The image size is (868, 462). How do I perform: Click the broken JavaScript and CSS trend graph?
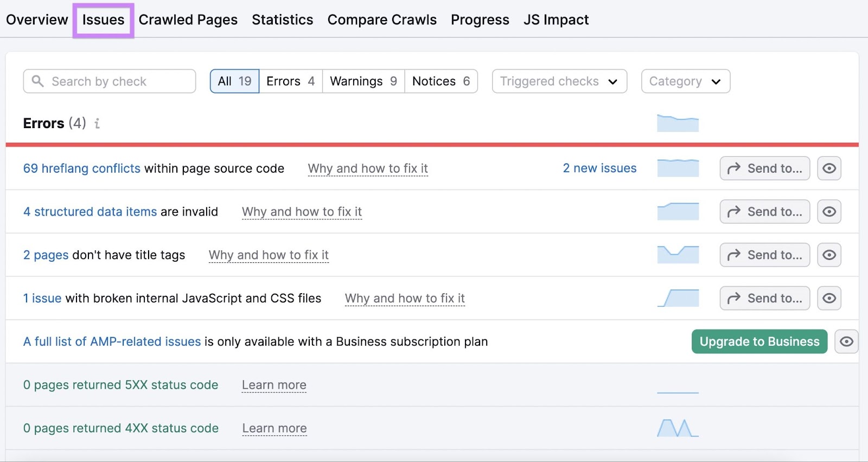pyautogui.click(x=678, y=298)
